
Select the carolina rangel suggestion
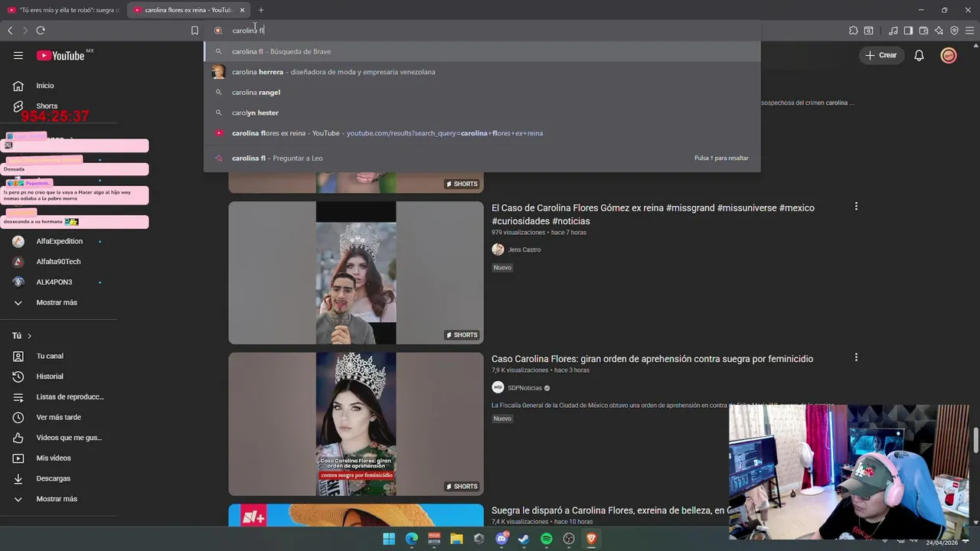click(x=482, y=93)
